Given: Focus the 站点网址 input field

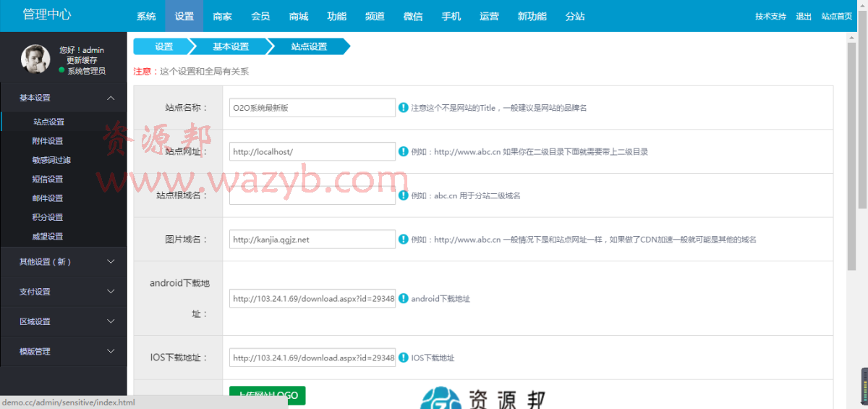Looking at the screenshot, I should [x=312, y=151].
